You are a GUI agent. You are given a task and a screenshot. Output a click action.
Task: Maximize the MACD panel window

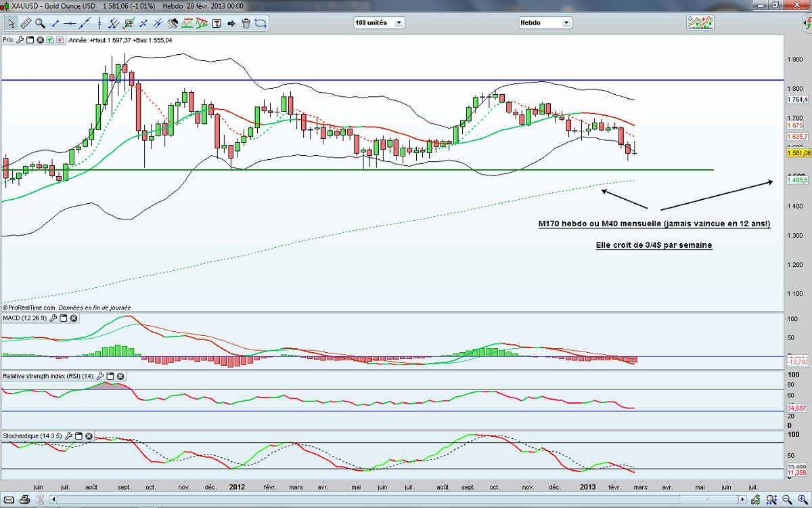[63, 318]
